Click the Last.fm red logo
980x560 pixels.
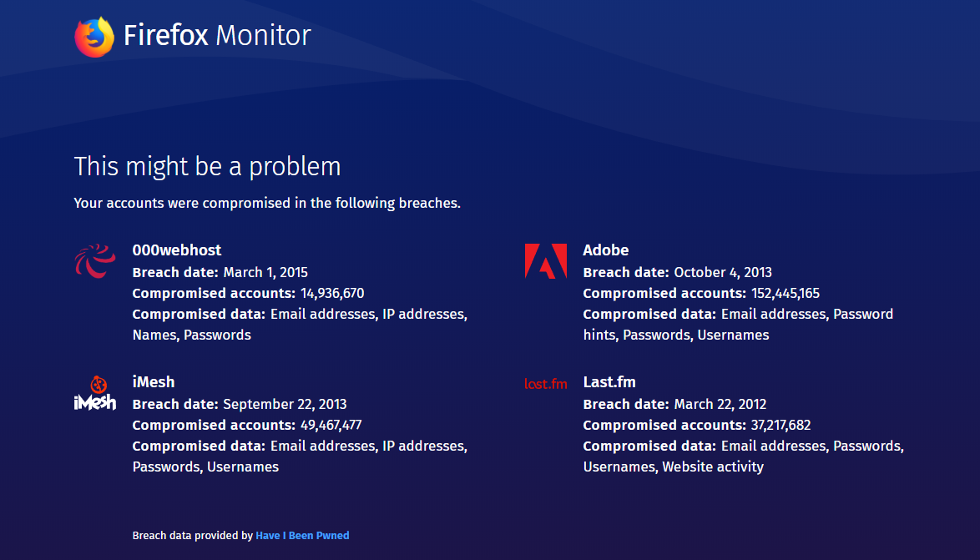545,384
